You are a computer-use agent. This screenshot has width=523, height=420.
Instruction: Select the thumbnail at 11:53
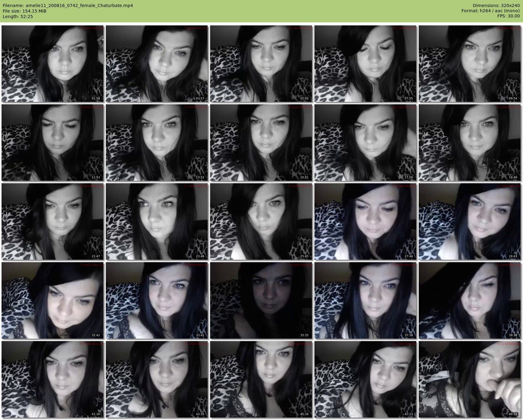click(53, 143)
